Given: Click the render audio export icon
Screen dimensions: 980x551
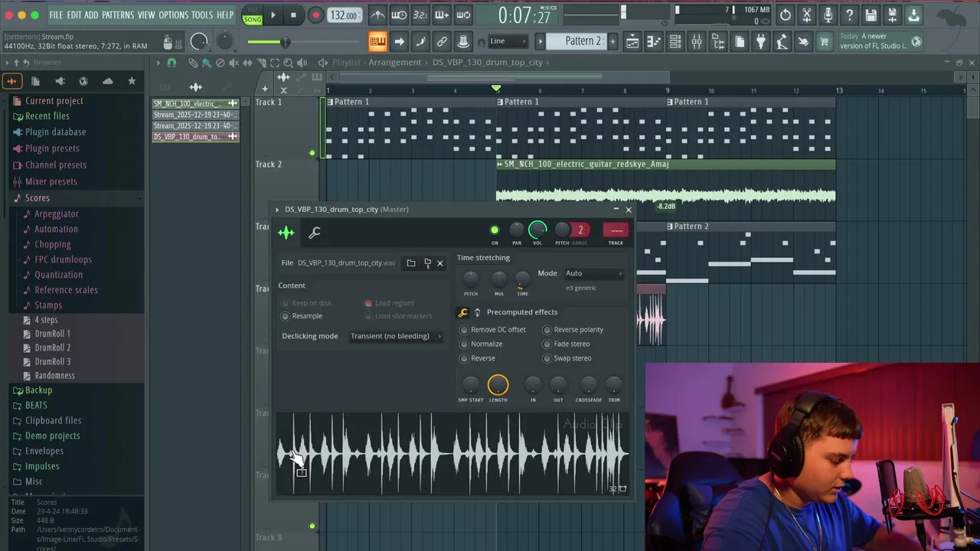Looking at the screenshot, I should 893,15.
